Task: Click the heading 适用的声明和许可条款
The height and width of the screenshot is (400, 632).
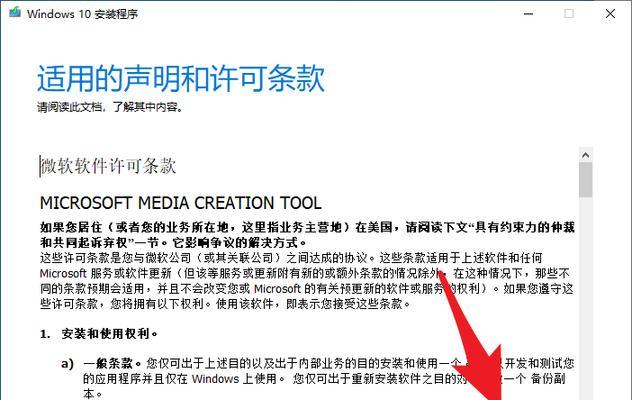Action: [x=181, y=78]
